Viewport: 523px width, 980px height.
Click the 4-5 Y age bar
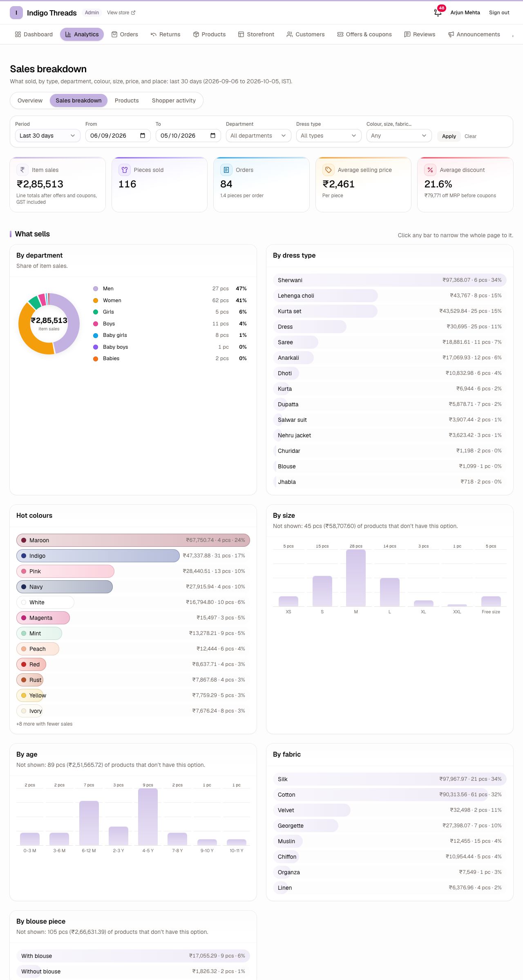click(148, 817)
